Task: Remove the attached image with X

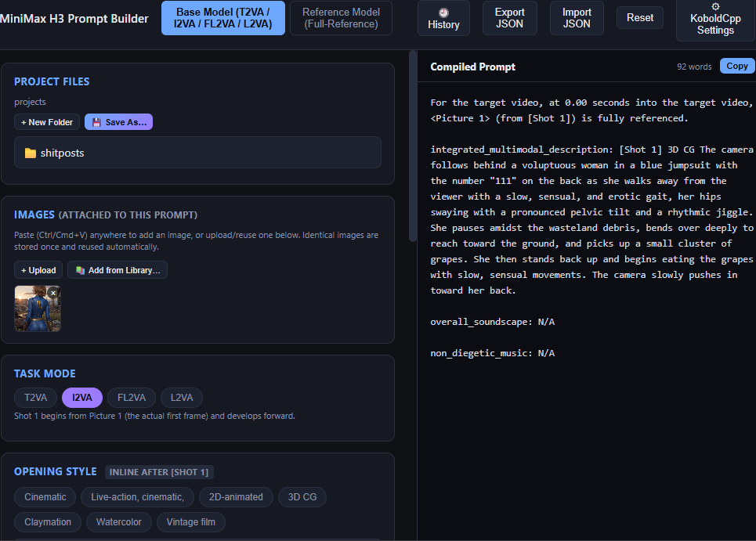Action: tap(53, 293)
